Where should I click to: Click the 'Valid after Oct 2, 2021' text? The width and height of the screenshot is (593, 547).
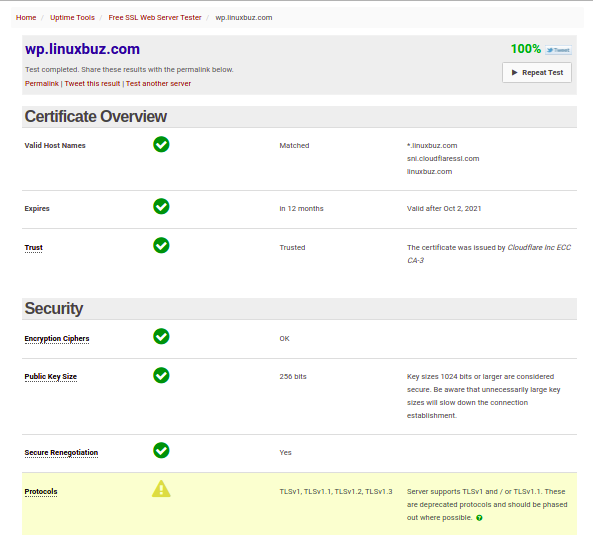444,209
